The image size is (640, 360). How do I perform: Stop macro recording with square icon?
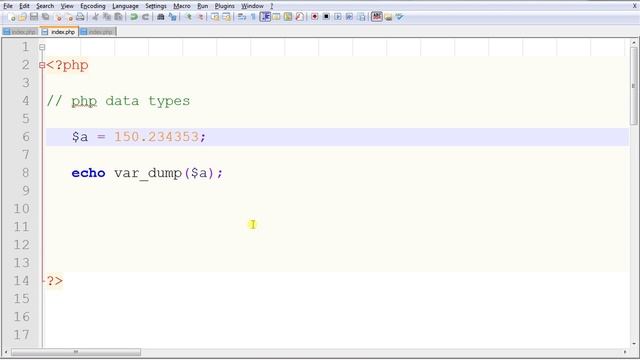coord(326,17)
